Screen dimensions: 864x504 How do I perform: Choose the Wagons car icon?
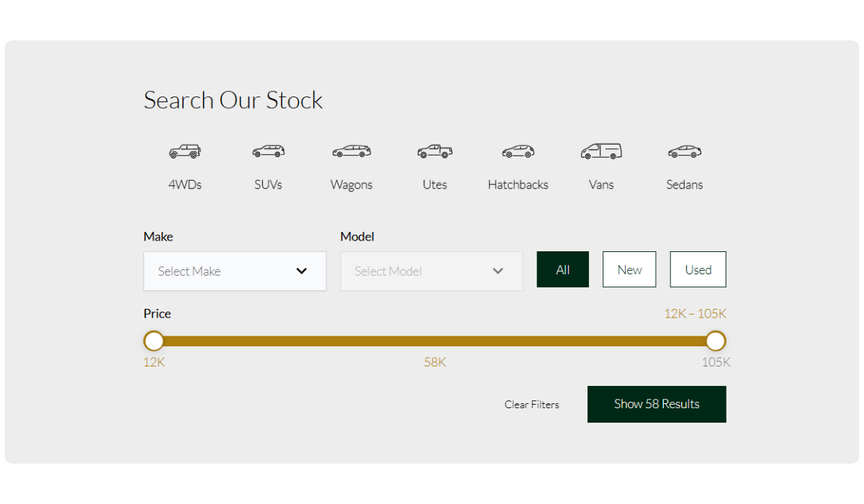(x=351, y=152)
